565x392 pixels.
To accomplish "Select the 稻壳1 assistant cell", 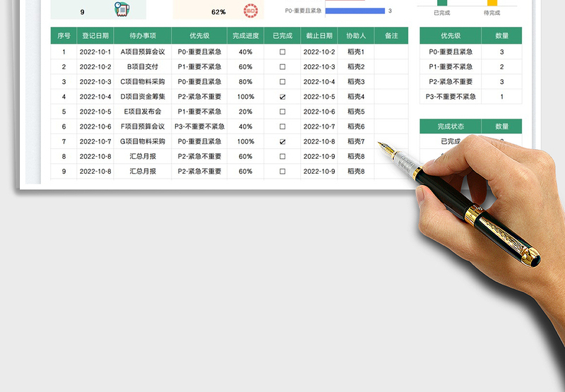I will (356, 52).
